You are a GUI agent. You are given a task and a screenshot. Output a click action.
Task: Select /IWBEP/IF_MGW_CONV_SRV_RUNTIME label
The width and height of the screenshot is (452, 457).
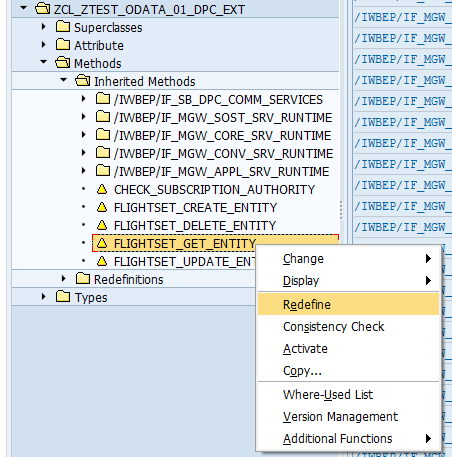coord(223,154)
